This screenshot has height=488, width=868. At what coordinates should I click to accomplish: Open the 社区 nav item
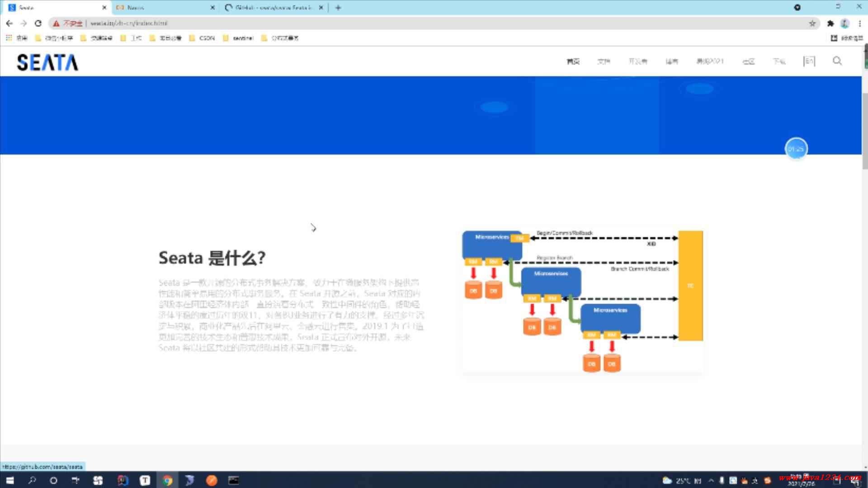point(749,61)
